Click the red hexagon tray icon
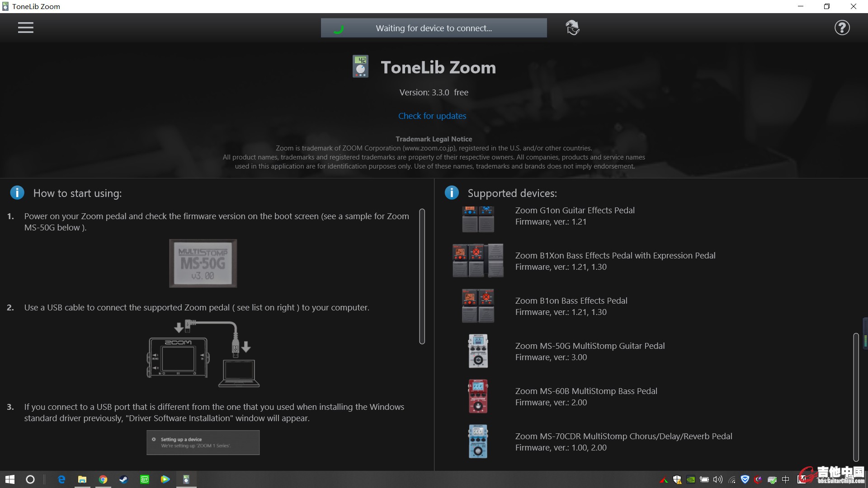This screenshot has width=868, height=488. click(758, 479)
